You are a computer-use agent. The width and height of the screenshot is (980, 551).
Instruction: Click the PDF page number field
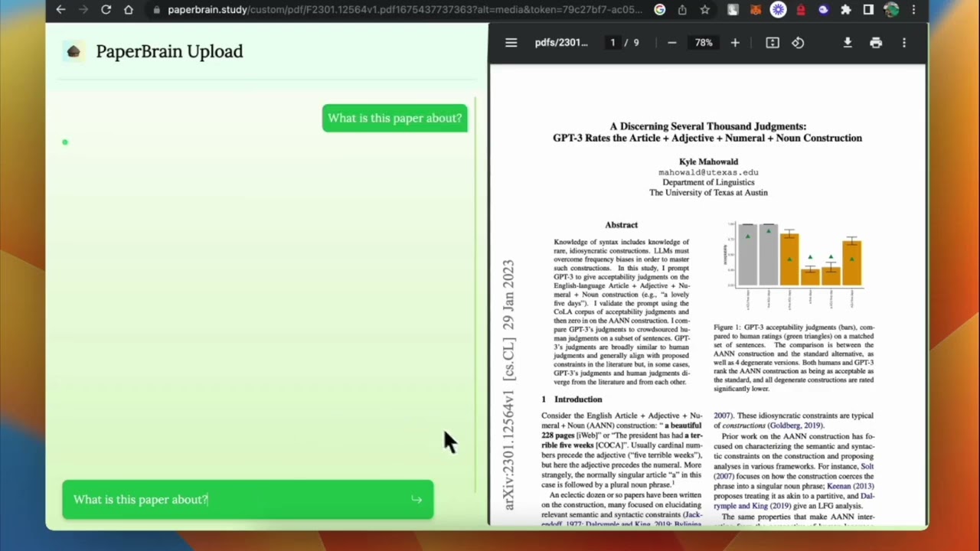[612, 43]
